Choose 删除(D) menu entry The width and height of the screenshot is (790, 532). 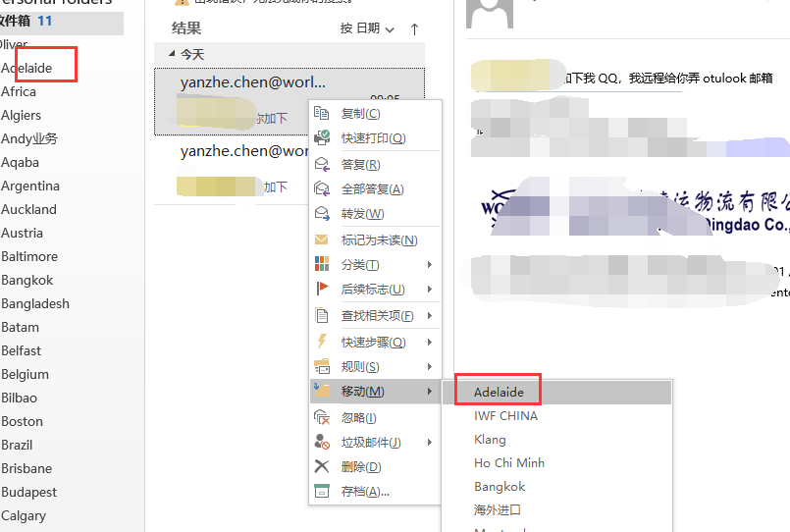point(375,466)
